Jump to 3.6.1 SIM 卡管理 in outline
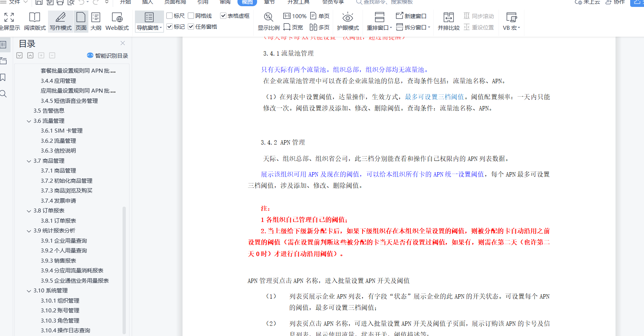The width and height of the screenshot is (644, 336). coord(61,131)
